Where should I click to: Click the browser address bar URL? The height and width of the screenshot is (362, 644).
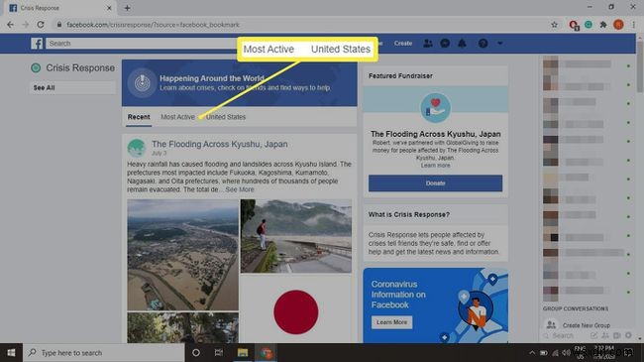coord(153,25)
